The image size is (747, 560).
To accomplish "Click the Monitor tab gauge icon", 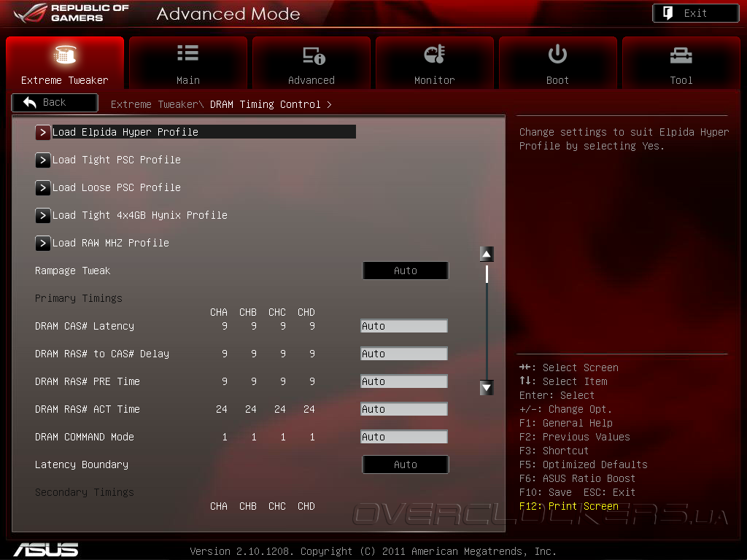I will click(x=435, y=54).
